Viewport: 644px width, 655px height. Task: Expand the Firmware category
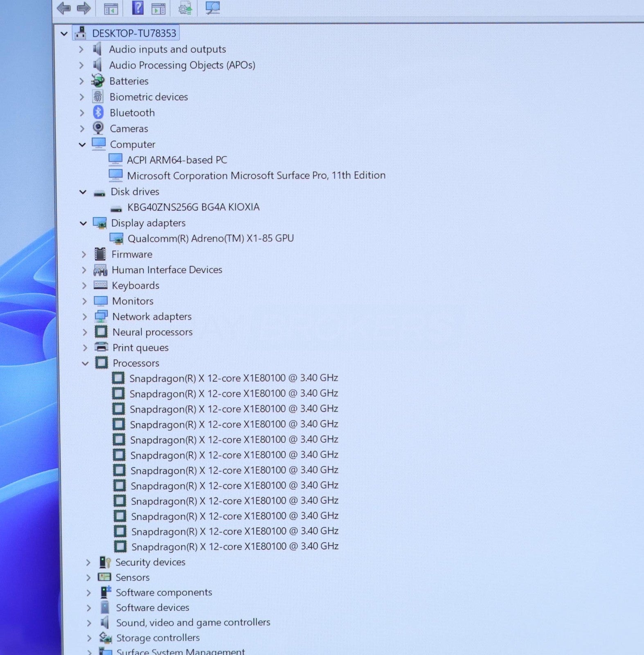coord(84,255)
